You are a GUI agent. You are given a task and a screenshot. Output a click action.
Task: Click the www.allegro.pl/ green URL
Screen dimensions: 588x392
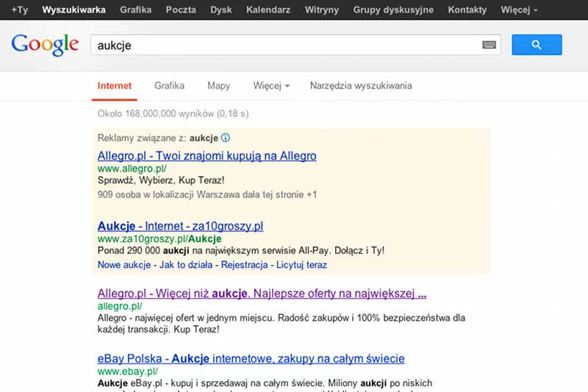click(132, 169)
